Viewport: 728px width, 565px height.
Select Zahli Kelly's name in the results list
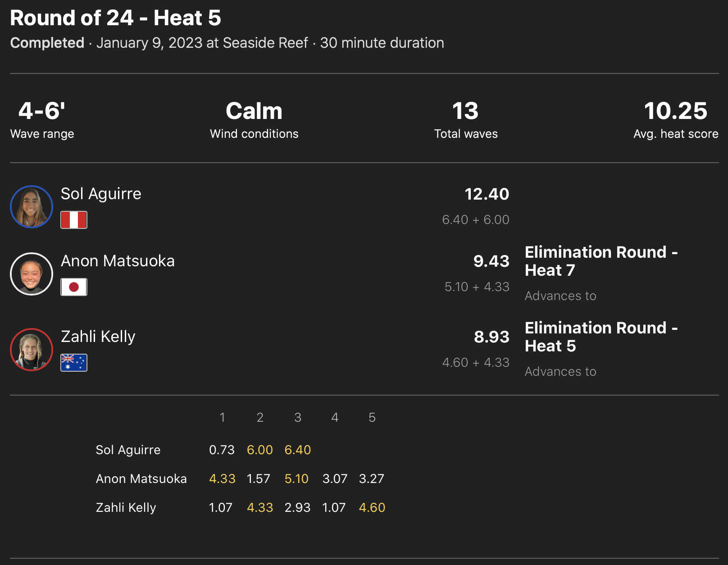coord(98,337)
